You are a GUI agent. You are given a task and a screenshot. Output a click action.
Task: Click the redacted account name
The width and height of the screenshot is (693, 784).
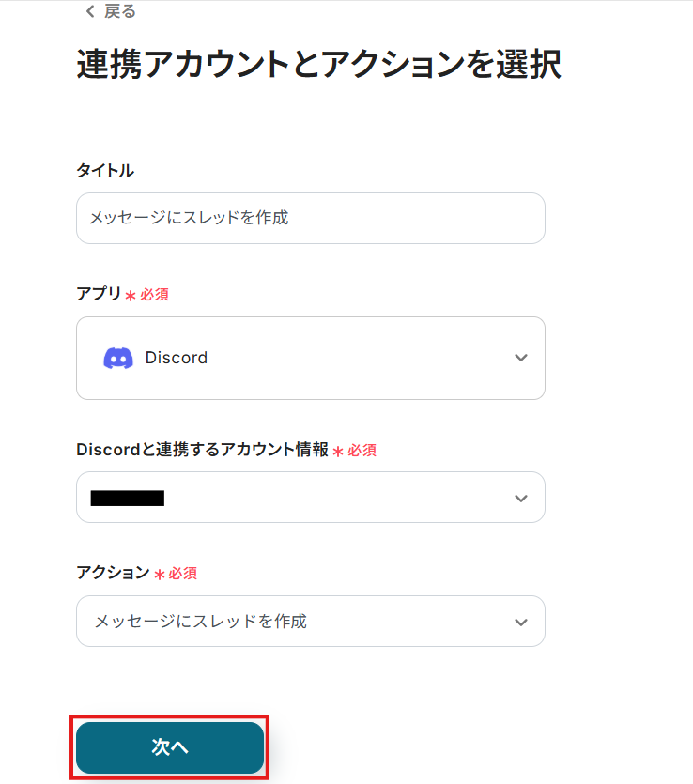coord(128,498)
